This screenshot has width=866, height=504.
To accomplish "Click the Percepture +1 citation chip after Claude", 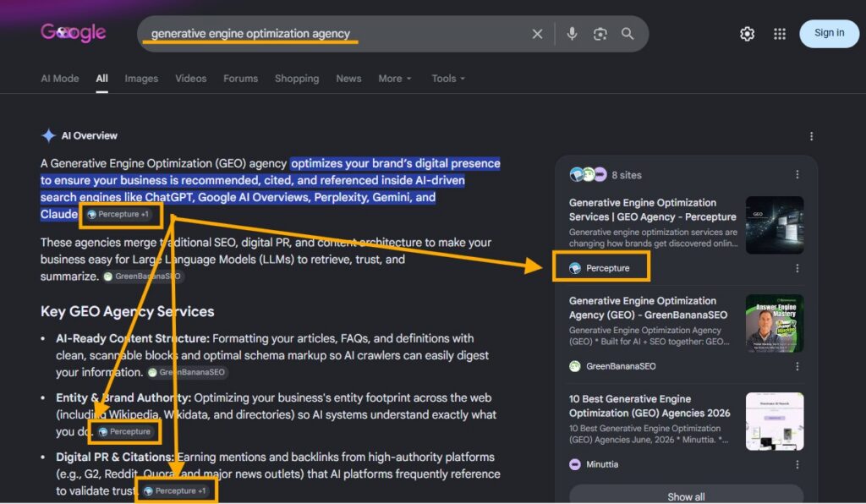I will pos(118,214).
